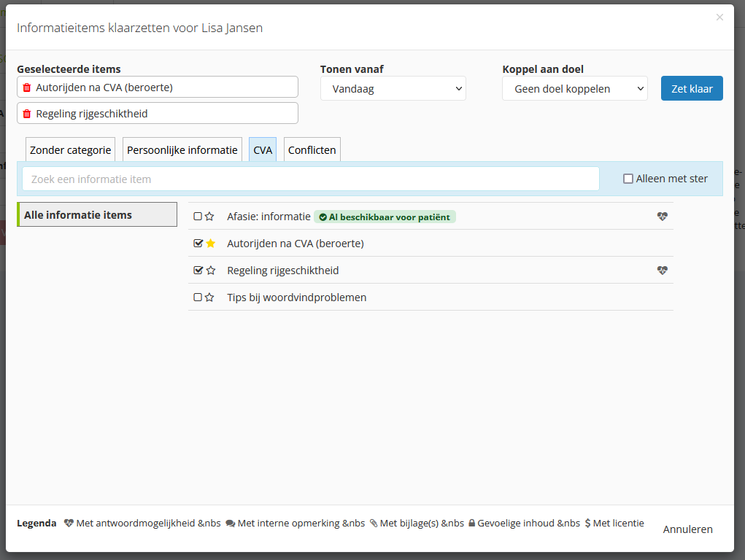745x560 pixels.
Task: Star the 'Afasie: informatie' item
Action: [x=209, y=217]
